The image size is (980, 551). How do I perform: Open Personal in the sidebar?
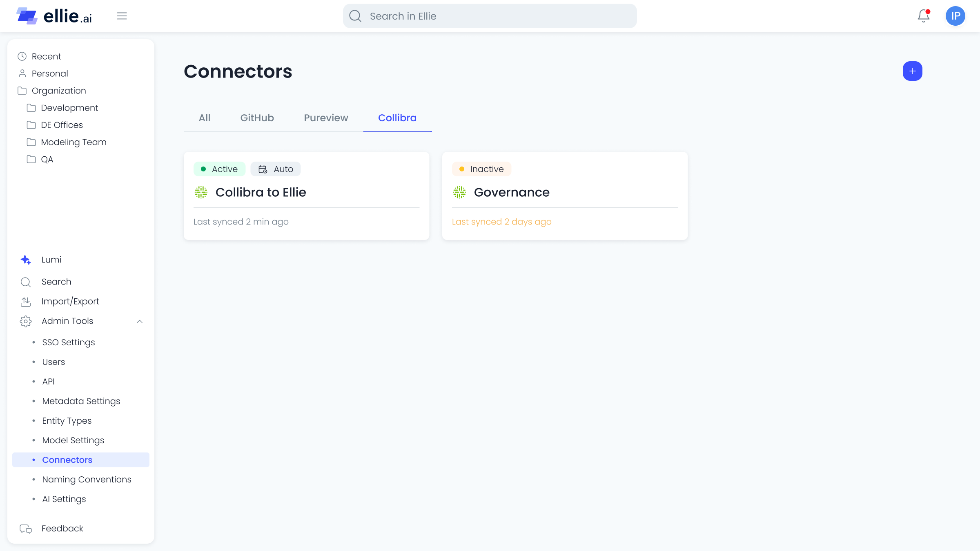(50, 73)
